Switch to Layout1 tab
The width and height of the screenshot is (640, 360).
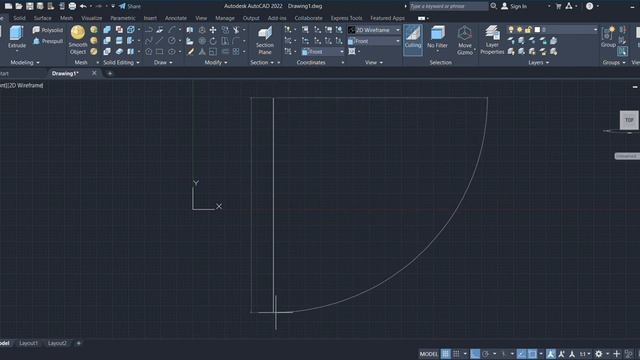29,343
